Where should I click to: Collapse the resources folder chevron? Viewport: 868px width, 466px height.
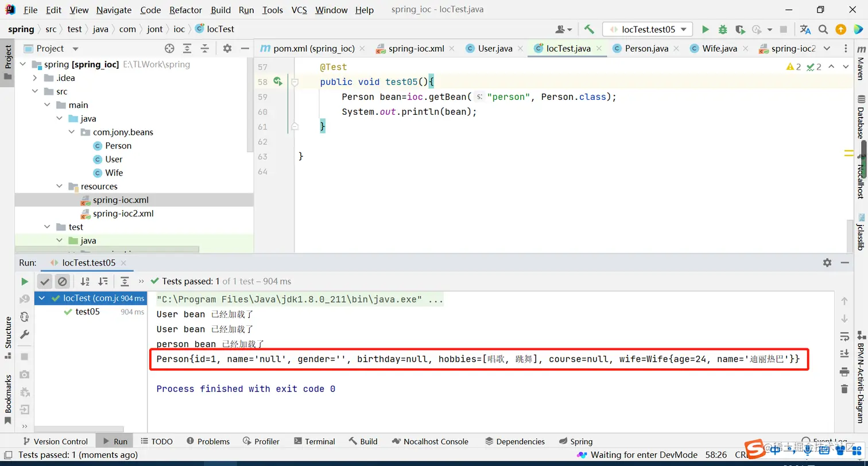[x=60, y=187]
